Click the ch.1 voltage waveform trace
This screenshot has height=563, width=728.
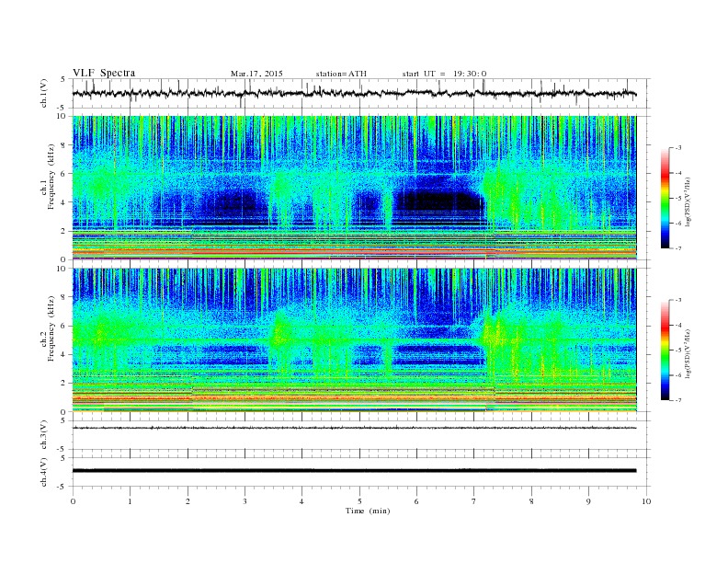pos(354,94)
